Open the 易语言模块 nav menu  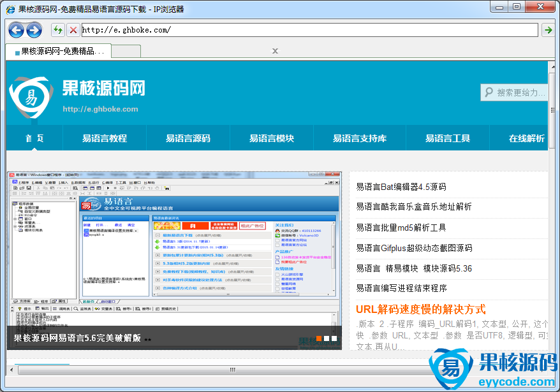click(x=272, y=138)
